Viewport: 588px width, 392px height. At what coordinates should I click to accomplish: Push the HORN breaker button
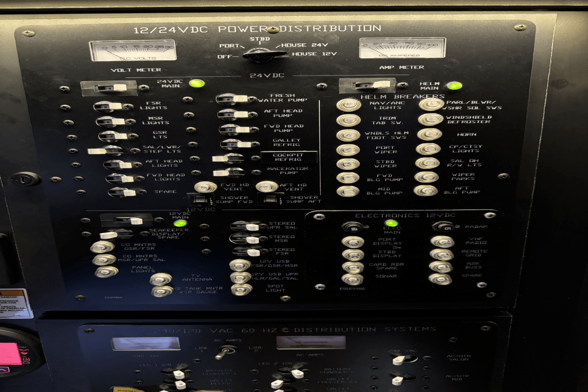[429, 134]
